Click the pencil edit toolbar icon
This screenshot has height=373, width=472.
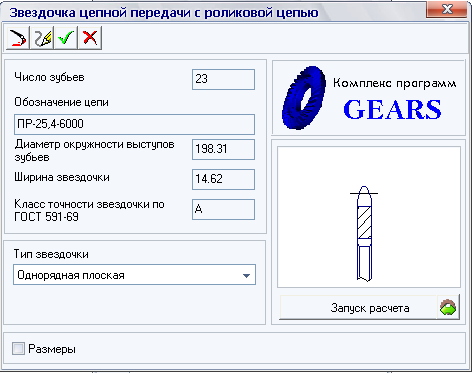click(42, 38)
